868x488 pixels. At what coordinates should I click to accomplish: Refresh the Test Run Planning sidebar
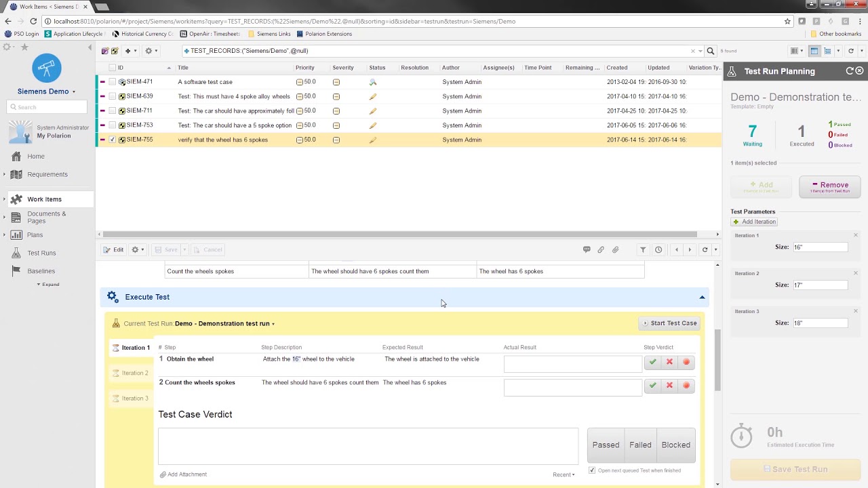[x=850, y=71]
